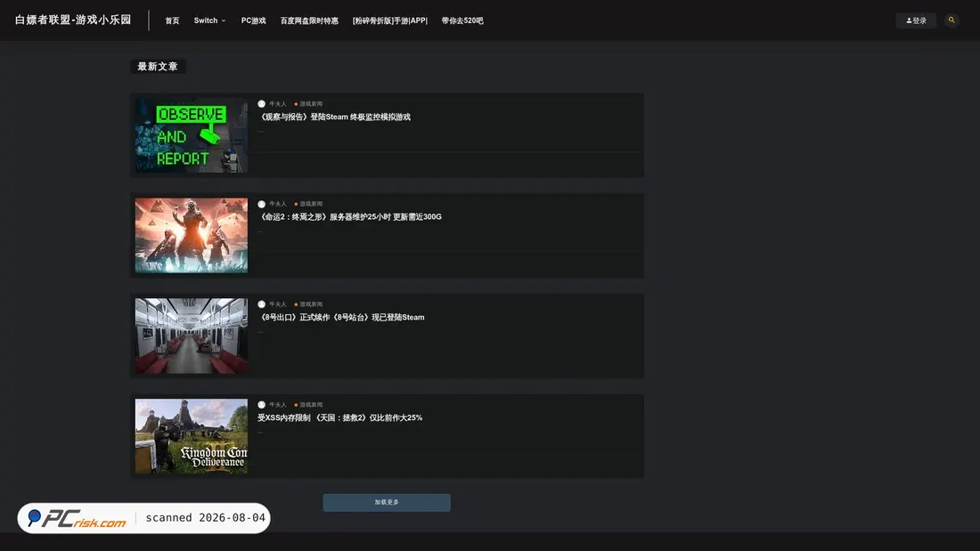Open 百度网盘限时特惠 menu item
Viewport: 980px width, 551px height.
pyautogui.click(x=309, y=20)
